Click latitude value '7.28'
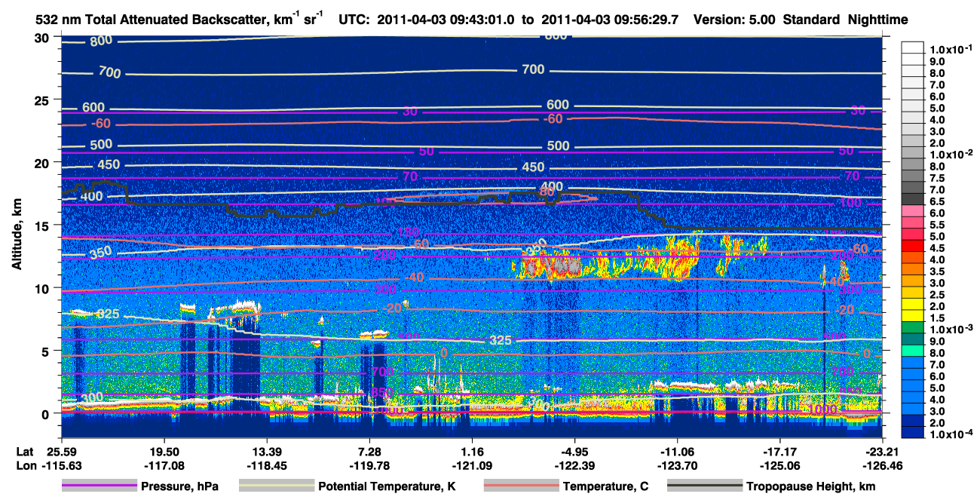 point(369,451)
